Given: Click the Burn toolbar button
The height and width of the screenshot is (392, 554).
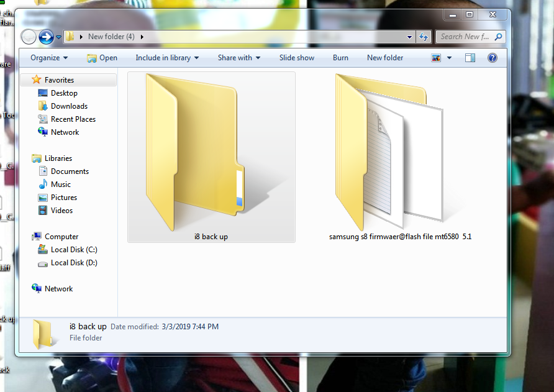Looking at the screenshot, I should click(x=340, y=58).
